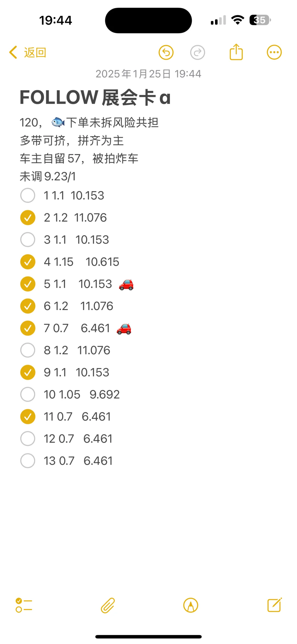Check the item "1 1.1 10.153"
The width and height of the screenshot is (297, 644).
28,196
